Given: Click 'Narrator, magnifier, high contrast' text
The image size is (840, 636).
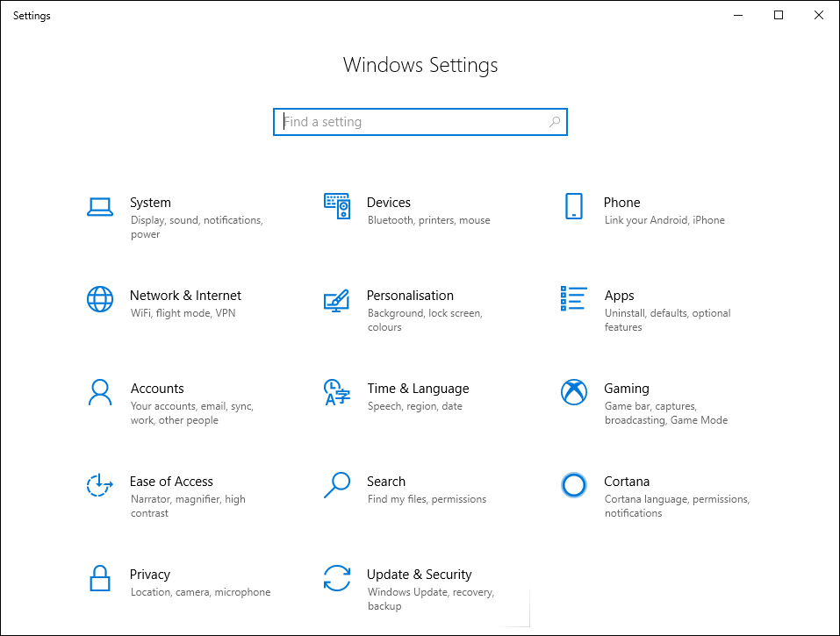Looking at the screenshot, I should 188,506.
